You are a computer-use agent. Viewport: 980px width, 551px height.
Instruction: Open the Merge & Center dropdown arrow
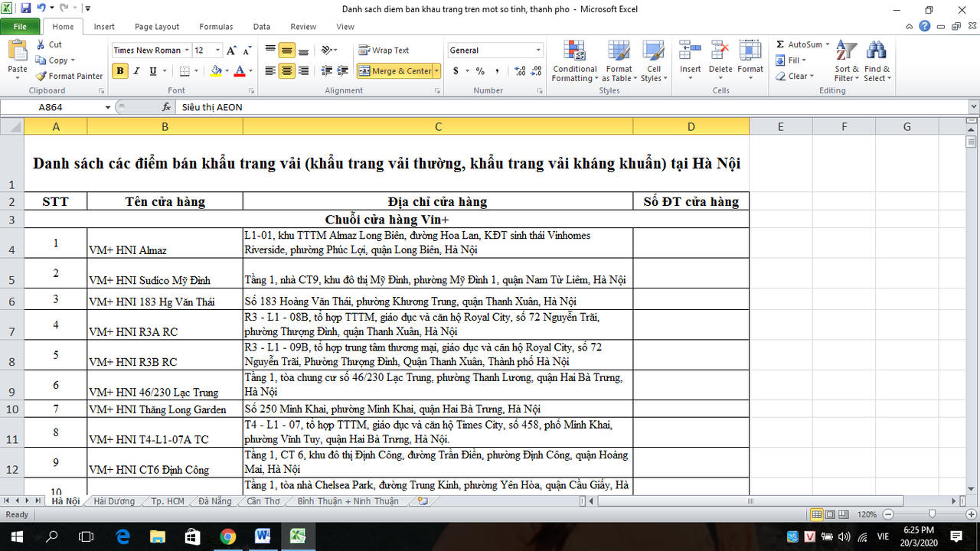pyautogui.click(x=436, y=71)
